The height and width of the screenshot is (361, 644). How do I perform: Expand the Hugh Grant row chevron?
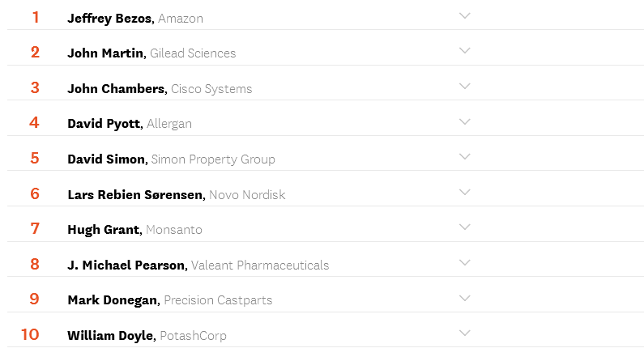pyautogui.click(x=464, y=227)
